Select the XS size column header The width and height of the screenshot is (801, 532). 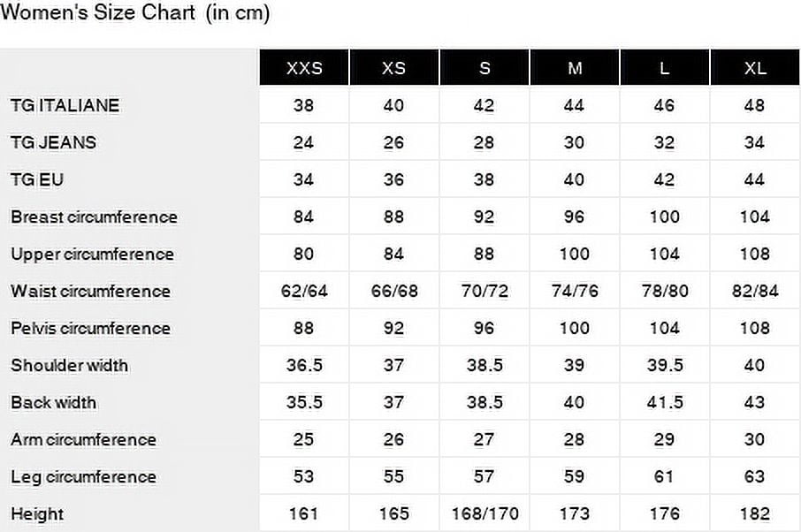point(394,68)
